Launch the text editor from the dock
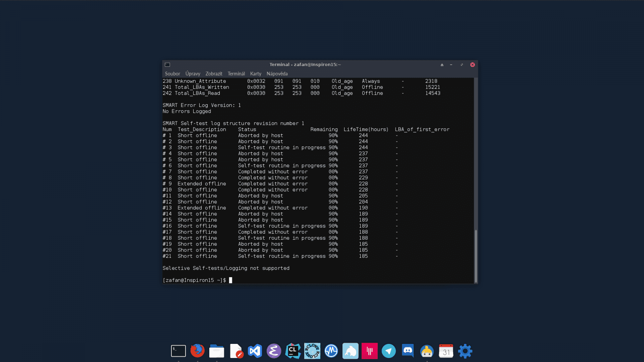The width and height of the screenshot is (644, 362). (x=236, y=351)
